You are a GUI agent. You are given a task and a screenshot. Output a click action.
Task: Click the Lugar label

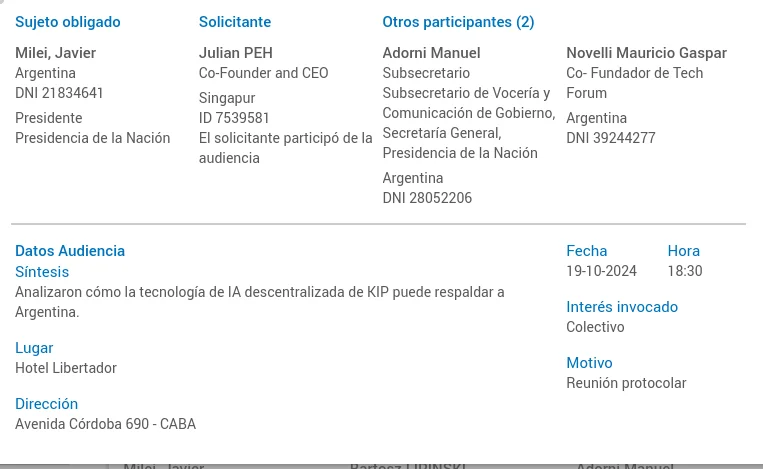tap(34, 348)
